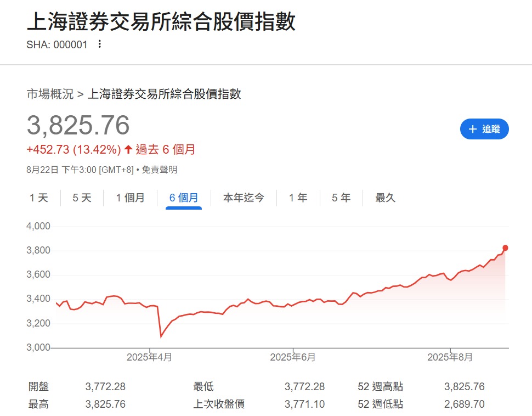Open the 市場概況 breadcrumb link
The height and width of the screenshot is (416, 532).
pos(50,94)
